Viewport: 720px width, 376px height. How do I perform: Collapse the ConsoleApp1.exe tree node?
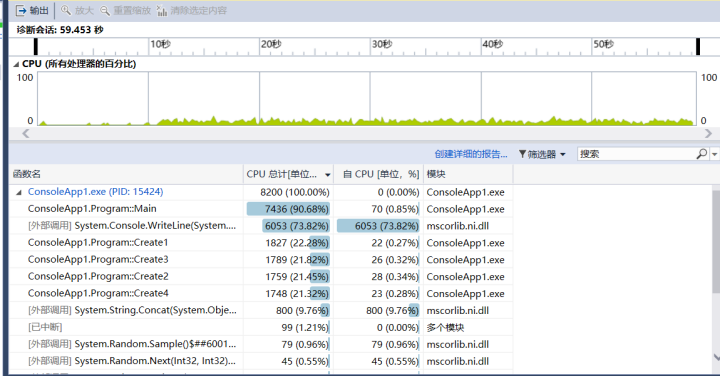click(x=19, y=192)
